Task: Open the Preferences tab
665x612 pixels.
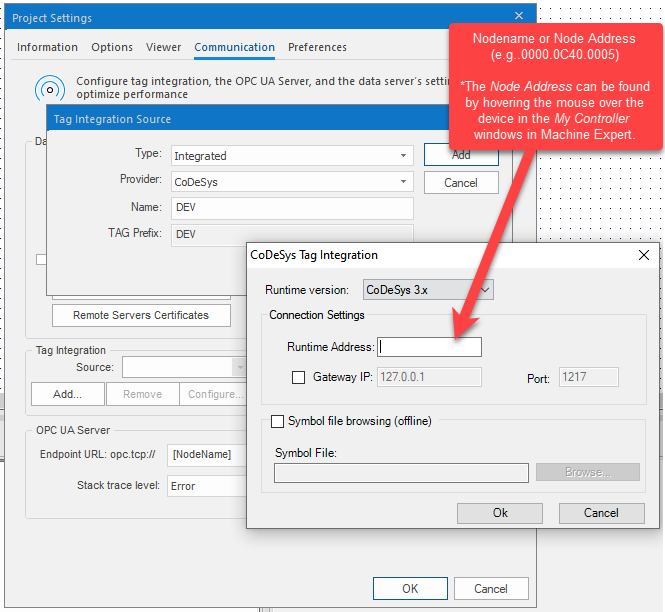Action: (317, 47)
